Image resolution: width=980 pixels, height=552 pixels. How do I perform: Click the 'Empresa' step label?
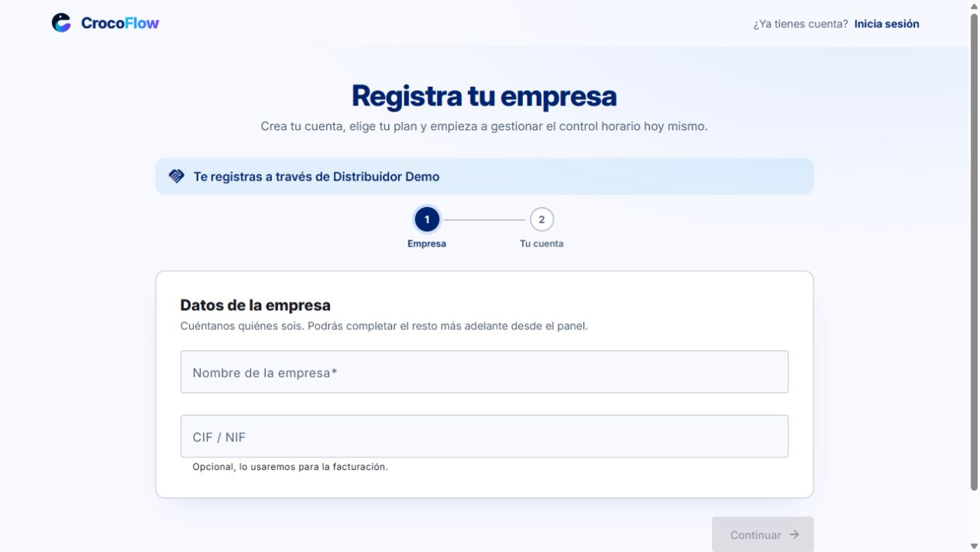(x=427, y=243)
